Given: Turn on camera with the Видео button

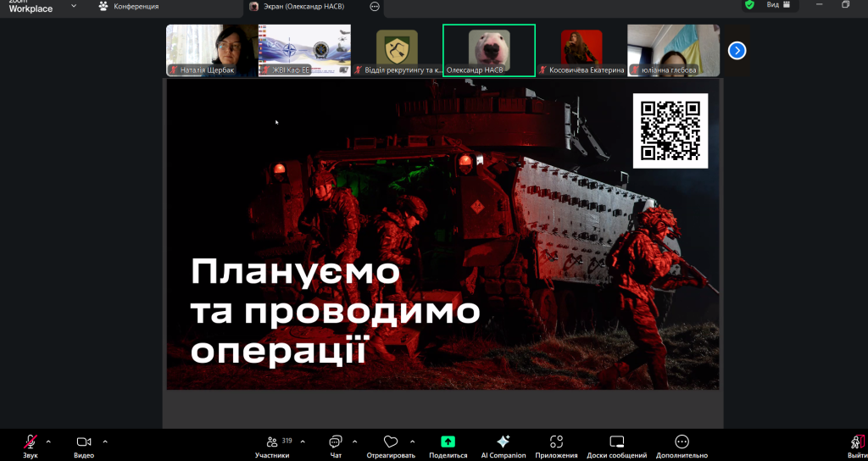Looking at the screenshot, I should tap(83, 442).
